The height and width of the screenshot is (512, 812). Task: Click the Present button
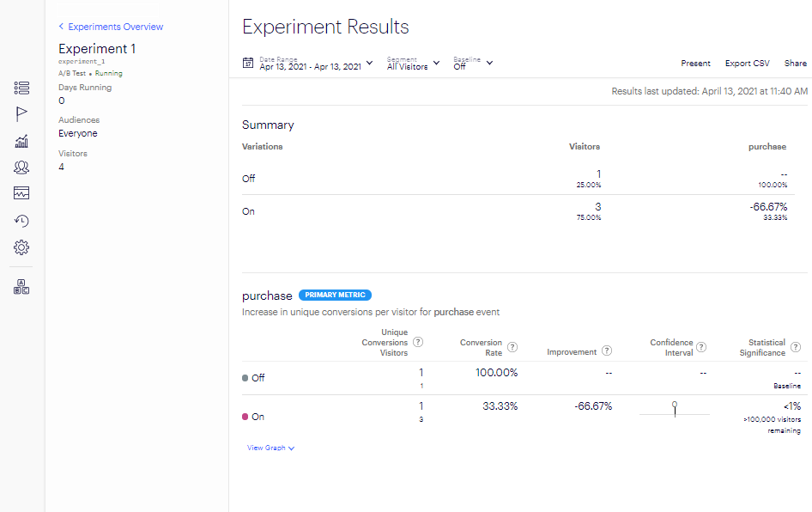click(695, 63)
